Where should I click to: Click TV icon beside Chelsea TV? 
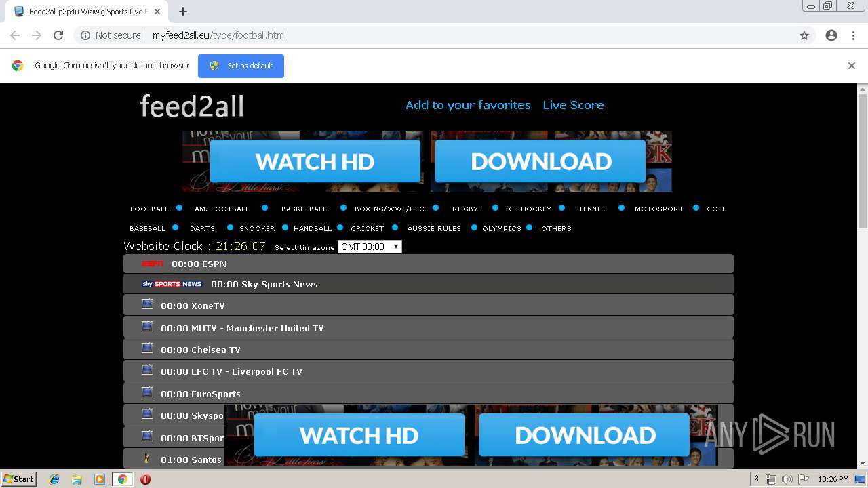pyautogui.click(x=147, y=348)
